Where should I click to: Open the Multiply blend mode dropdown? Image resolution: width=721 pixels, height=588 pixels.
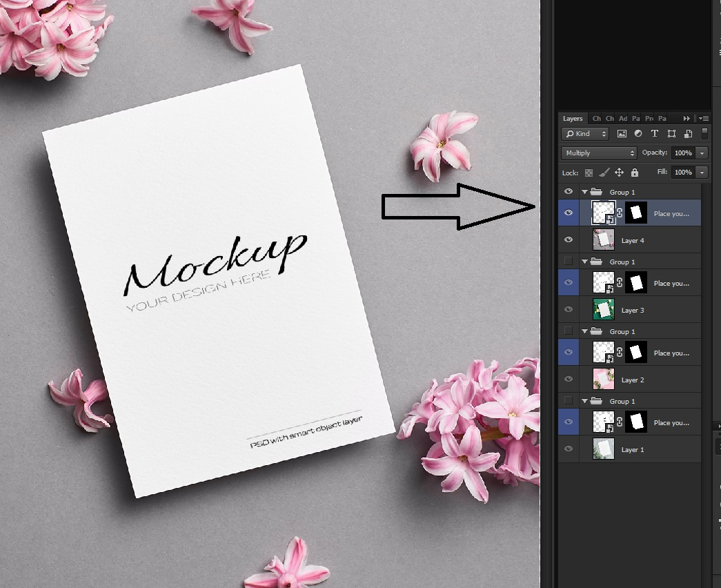point(599,153)
